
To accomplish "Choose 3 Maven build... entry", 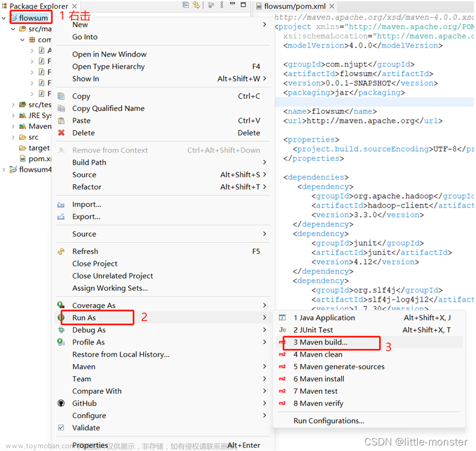I will [x=369, y=342].
